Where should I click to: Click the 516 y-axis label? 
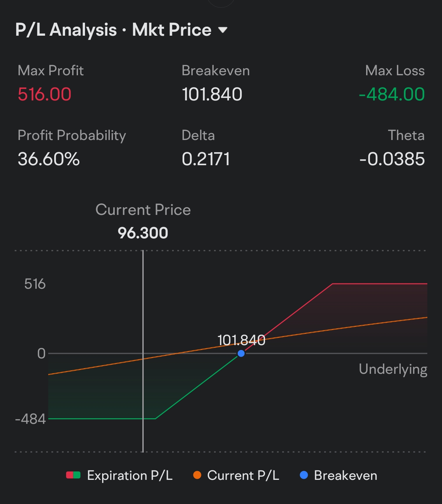[35, 284]
